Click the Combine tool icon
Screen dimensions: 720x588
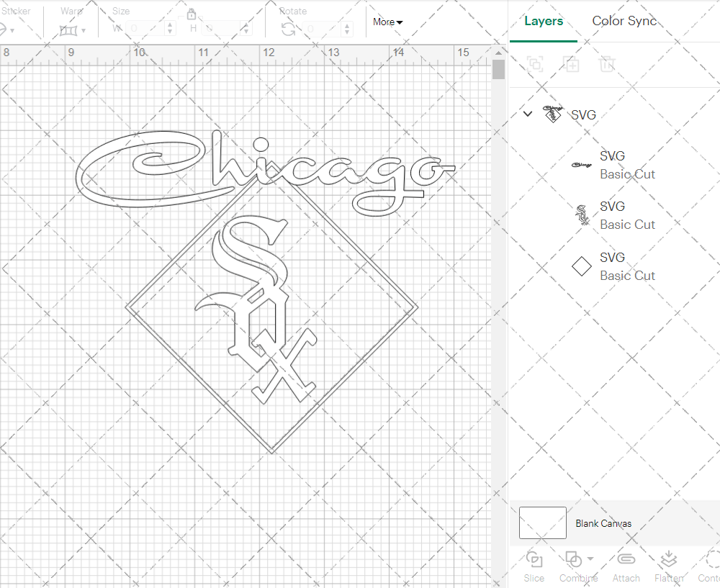(x=574, y=559)
